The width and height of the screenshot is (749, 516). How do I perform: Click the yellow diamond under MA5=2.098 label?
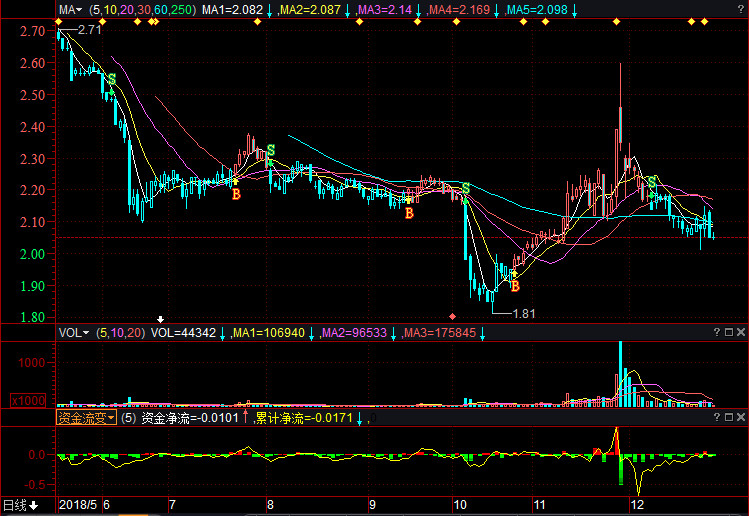click(546, 22)
